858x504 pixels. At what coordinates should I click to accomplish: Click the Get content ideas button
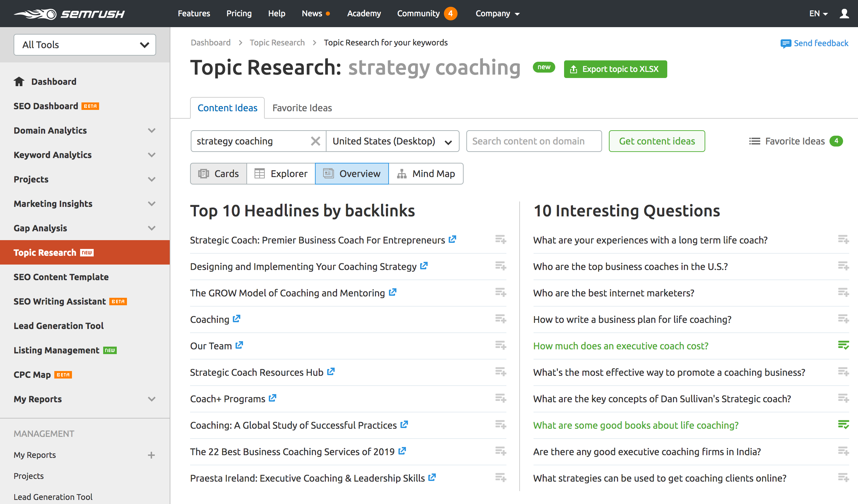(656, 141)
